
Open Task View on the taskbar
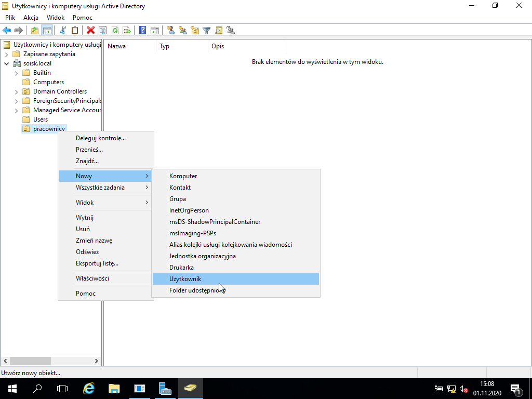[x=62, y=389]
